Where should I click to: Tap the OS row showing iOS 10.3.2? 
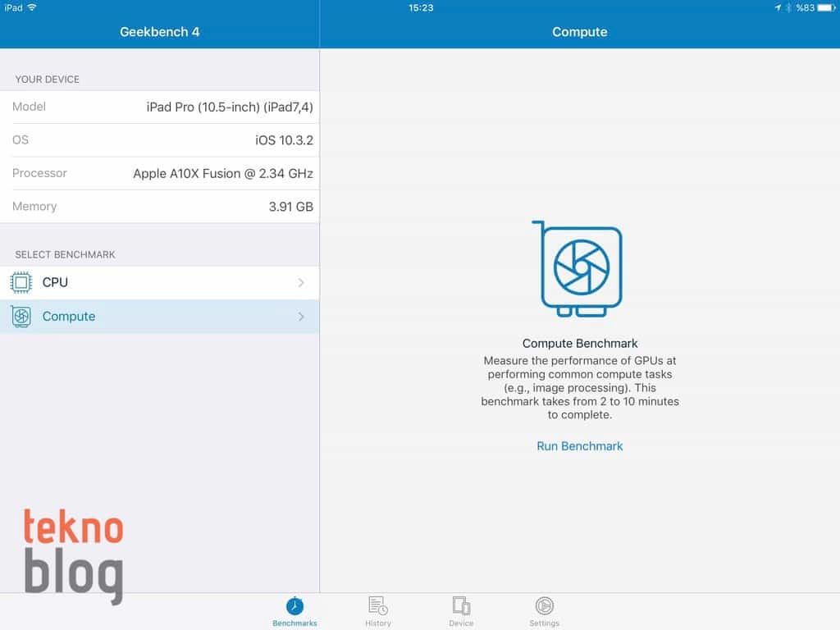160,140
